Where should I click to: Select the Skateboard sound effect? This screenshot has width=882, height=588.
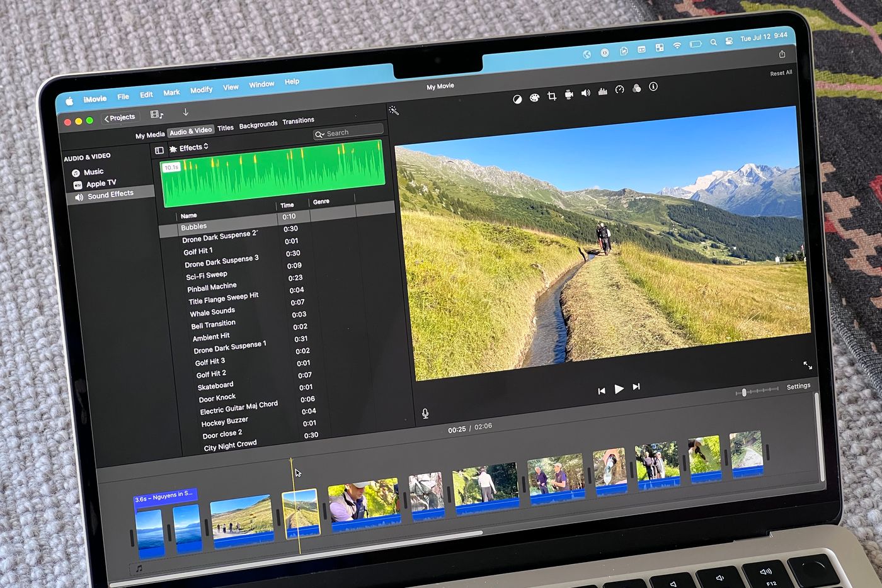[x=215, y=386]
